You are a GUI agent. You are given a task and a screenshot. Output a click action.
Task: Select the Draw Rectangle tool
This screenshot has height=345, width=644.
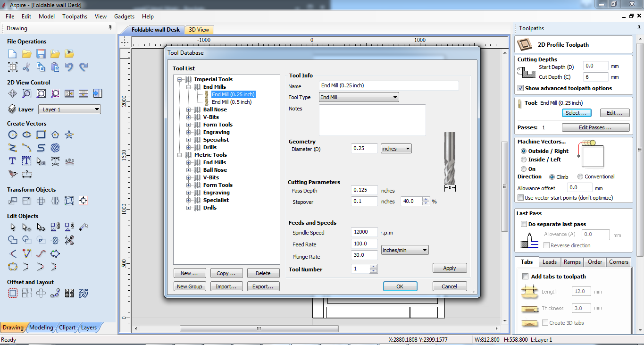(41, 135)
